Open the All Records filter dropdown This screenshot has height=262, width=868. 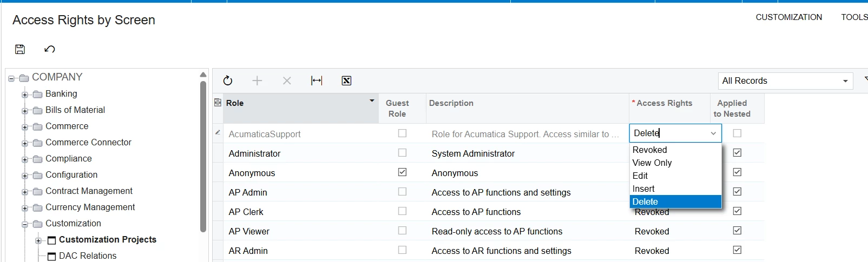pyautogui.click(x=785, y=81)
